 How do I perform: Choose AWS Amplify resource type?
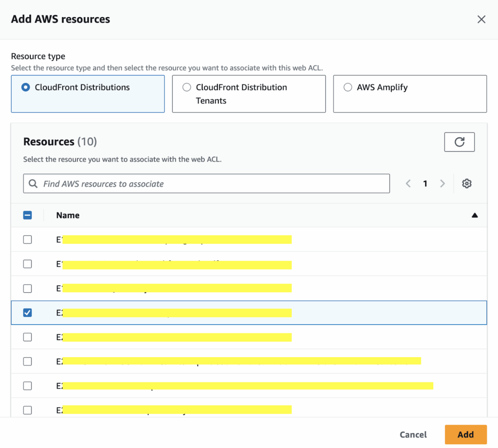point(409,94)
